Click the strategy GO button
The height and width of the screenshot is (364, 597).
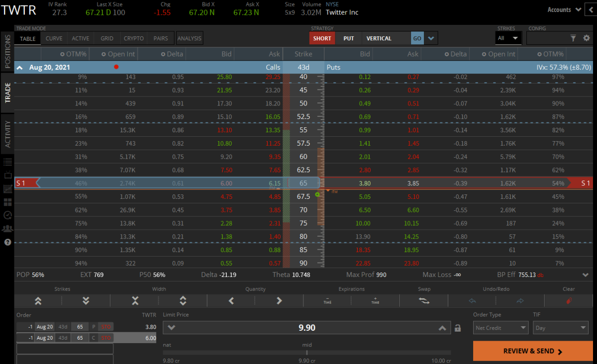point(417,38)
